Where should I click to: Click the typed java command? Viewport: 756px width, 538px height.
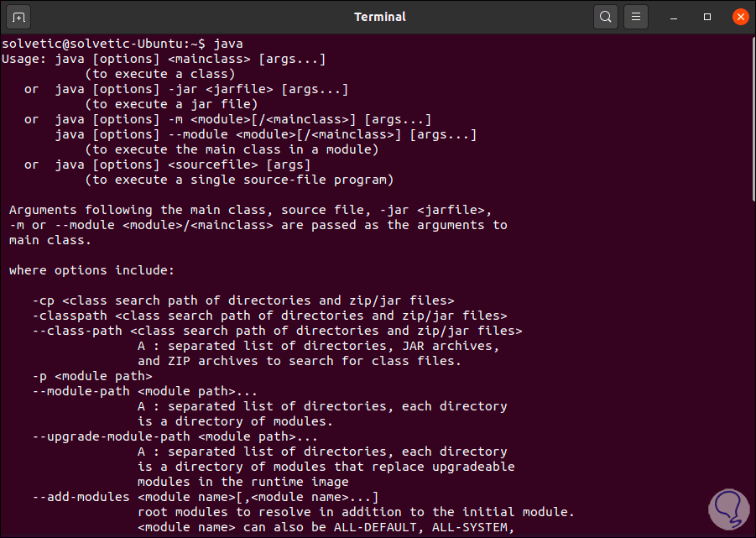[x=229, y=43]
